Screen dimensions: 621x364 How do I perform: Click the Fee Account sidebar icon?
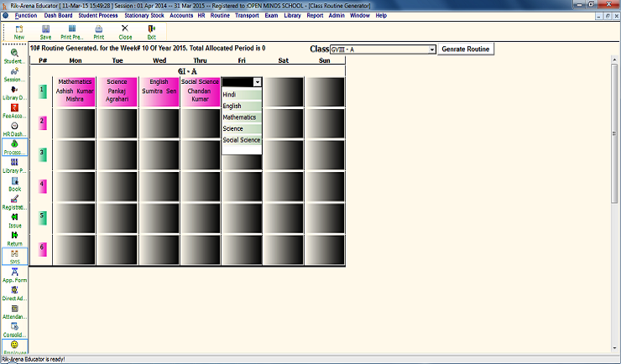(14, 111)
